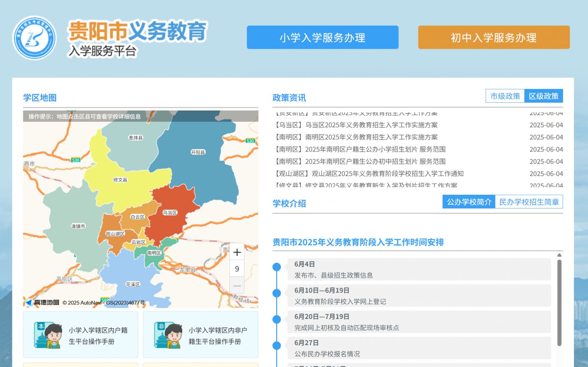
Task: Click the 高德地图 logo on map
Action: tap(43, 303)
